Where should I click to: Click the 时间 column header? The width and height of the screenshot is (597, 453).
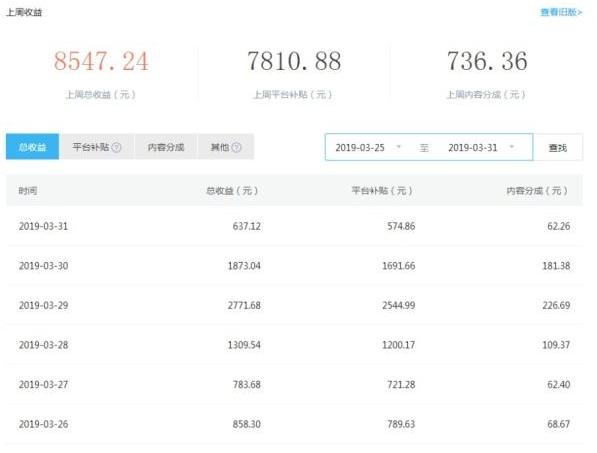(x=28, y=191)
